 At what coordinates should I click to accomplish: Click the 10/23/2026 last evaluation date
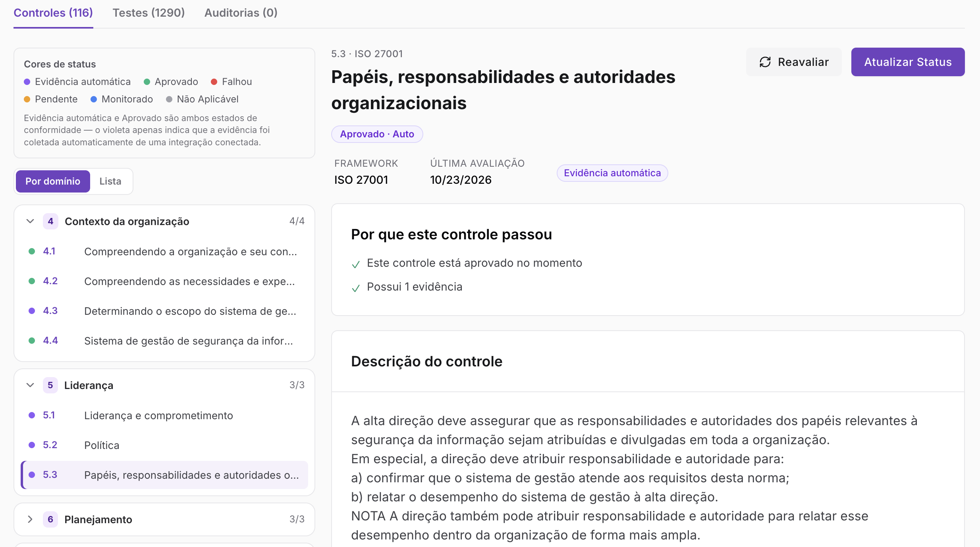click(x=461, y=180)
